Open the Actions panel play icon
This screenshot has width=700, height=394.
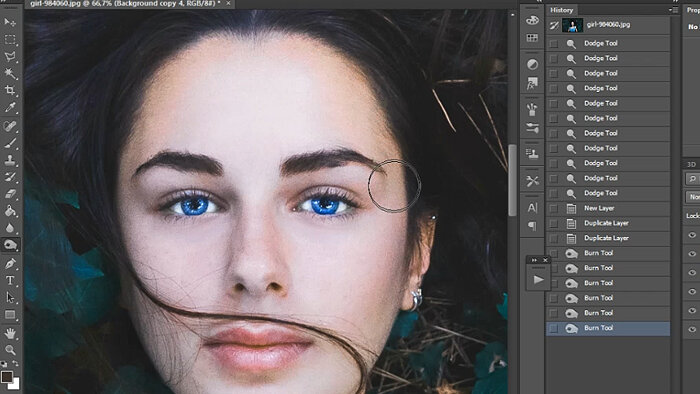(538, 280)
